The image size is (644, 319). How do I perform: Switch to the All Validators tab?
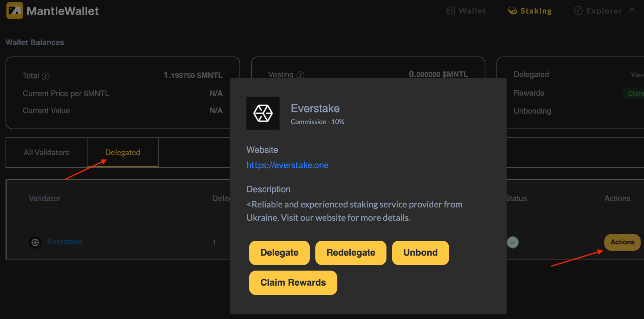(47, 153)
